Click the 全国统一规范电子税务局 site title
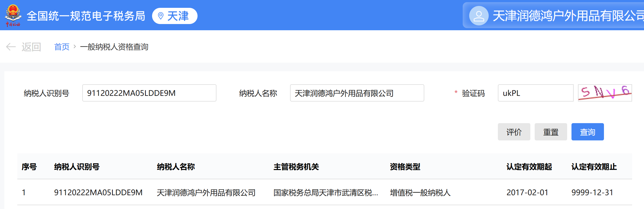Image resolution: width=644 pixels, height=209 pixels. point(86,16)
